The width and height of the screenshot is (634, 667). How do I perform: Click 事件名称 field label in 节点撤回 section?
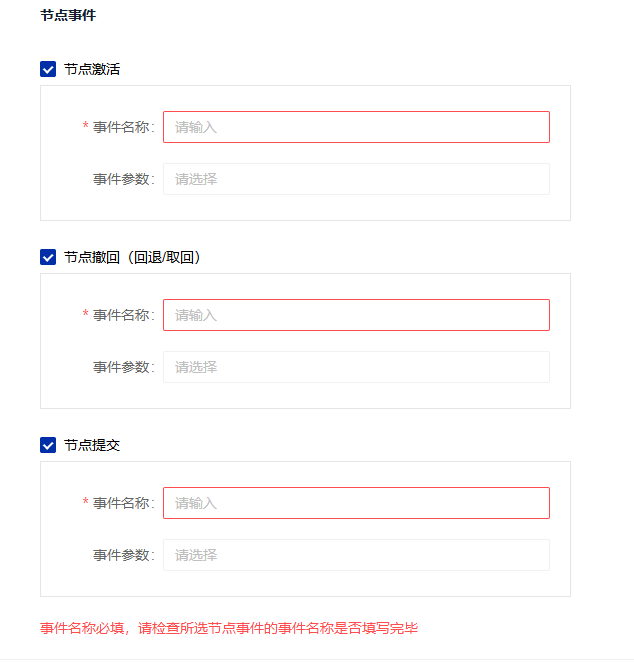(x=121, y=315)
